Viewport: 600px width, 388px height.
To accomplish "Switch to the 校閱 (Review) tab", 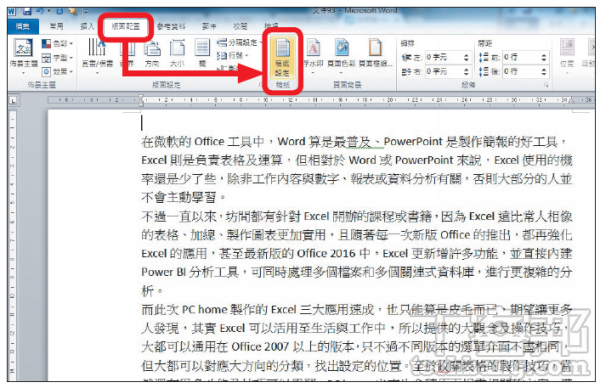I will [x=240, y=26].
